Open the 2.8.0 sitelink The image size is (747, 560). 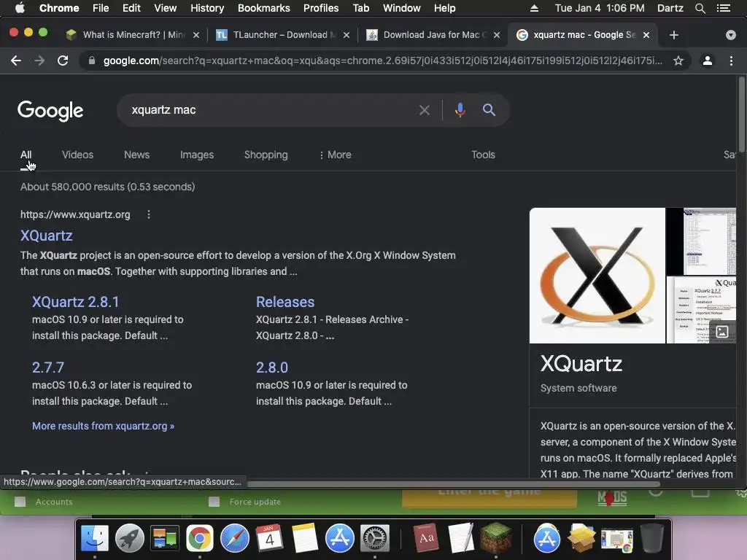pyautogui.click(x=271, y=367)
